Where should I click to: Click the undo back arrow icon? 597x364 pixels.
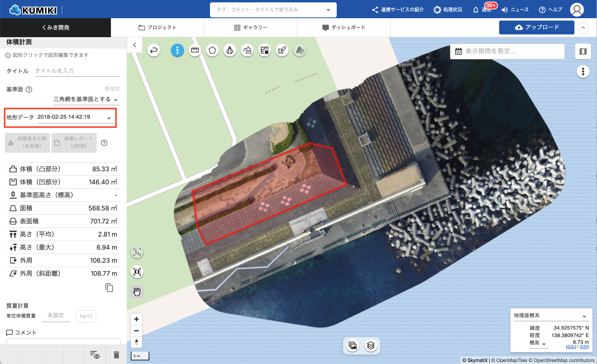click(x=154, y=50)
